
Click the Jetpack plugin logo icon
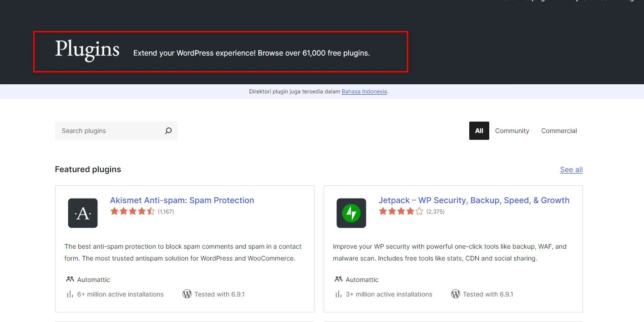tap(351, 213)
